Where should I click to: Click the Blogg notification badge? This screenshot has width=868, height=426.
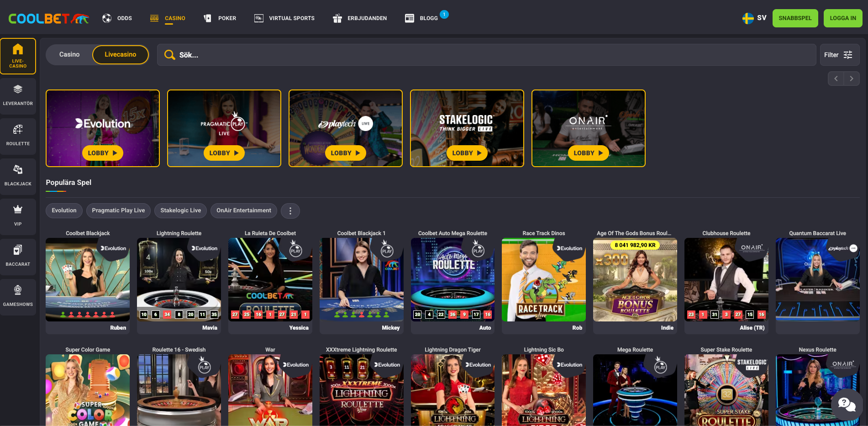[444, 14]
